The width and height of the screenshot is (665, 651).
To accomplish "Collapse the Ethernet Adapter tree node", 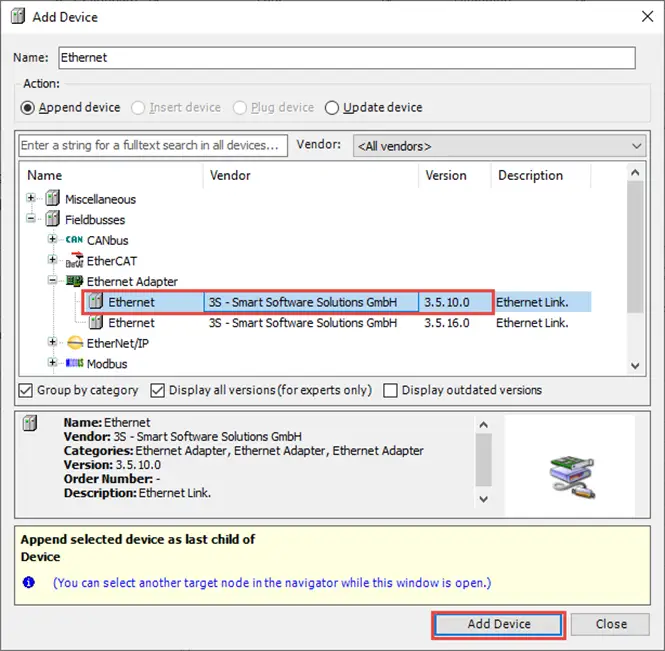I will [52, 280].
